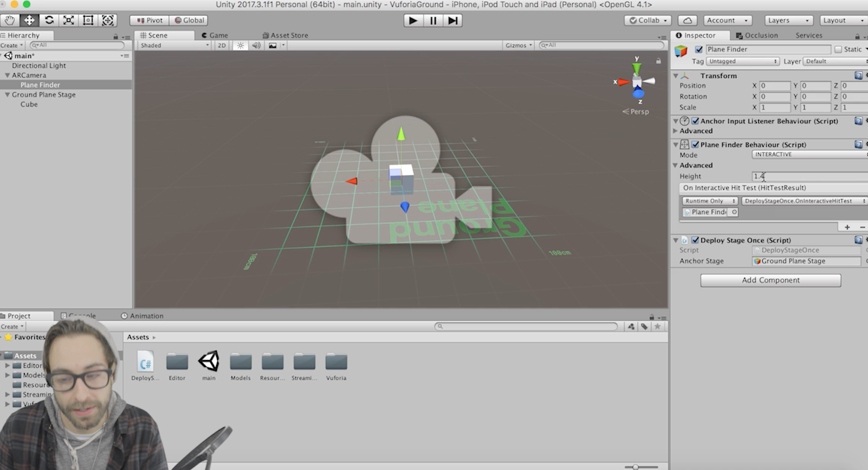The width and height of the screenshot is (868, 470).
Task: Open the Collab dropdown
Action: [x=647, y=20]
